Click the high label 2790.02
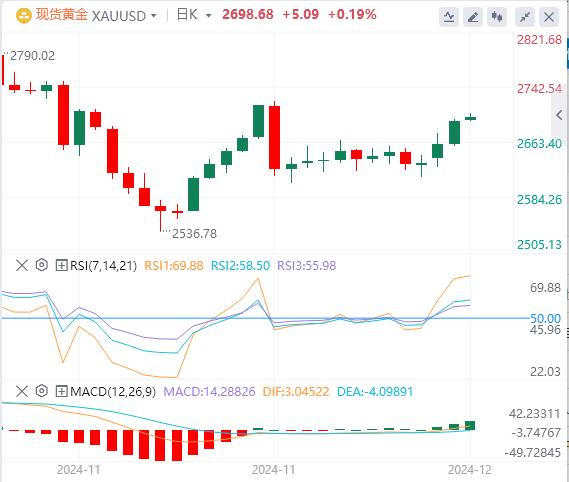Viewport: 569px width, 482px height. [33, 56]
